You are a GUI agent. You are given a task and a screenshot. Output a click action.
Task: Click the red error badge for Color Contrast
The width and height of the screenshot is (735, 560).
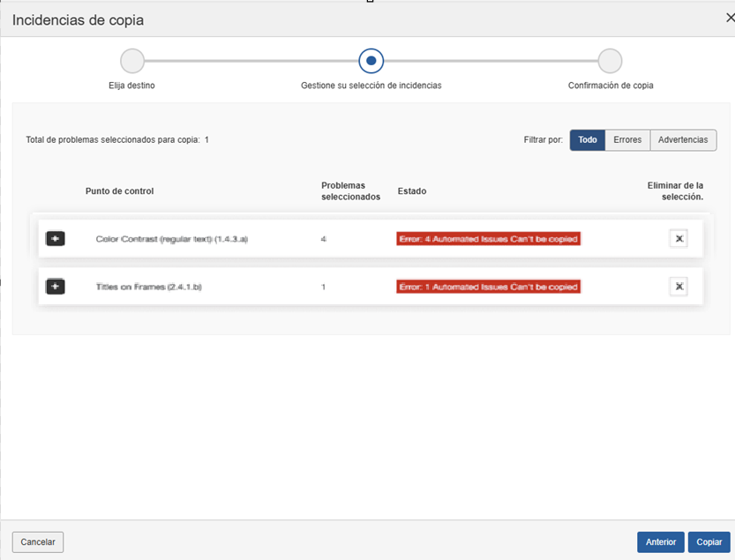click(x=488, y=239)
